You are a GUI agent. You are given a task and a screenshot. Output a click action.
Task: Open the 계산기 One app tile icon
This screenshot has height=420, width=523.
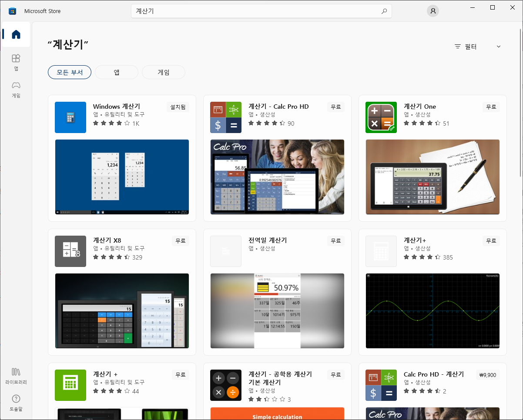point(381,117)
